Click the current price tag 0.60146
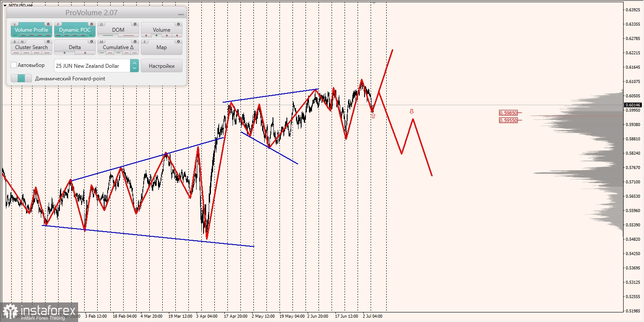Viewport: 644px width, 322px height. (x=634, y=105)
